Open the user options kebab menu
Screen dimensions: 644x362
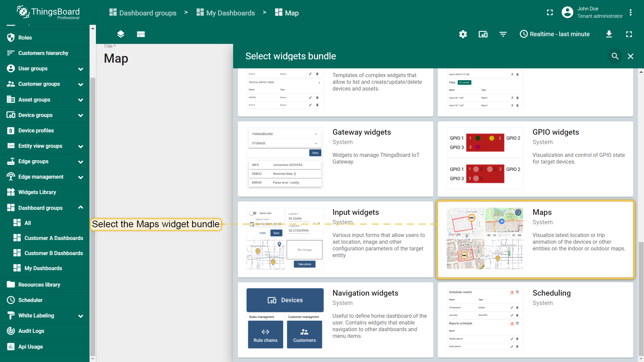[x=631, y=12]
